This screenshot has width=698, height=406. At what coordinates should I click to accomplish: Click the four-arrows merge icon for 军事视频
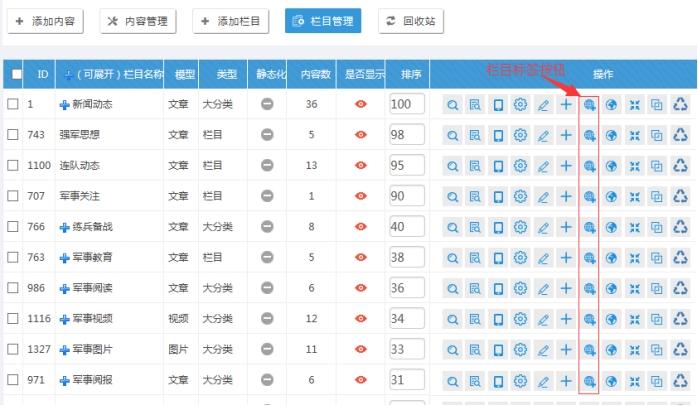[x=634, y=320]
